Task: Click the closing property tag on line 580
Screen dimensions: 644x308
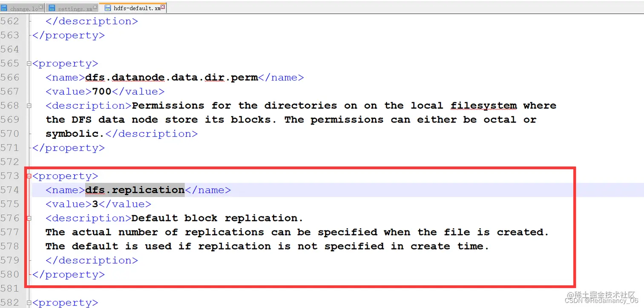Action: 68,274
